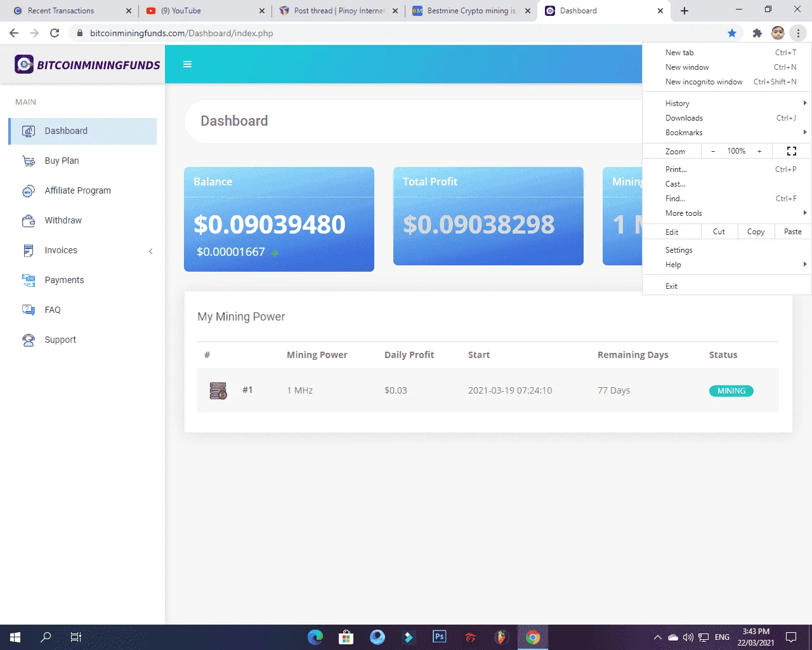The width and height of the screenshot is (812, 650).
Task: Increase zoom with plus button
Action: [759, 151]
